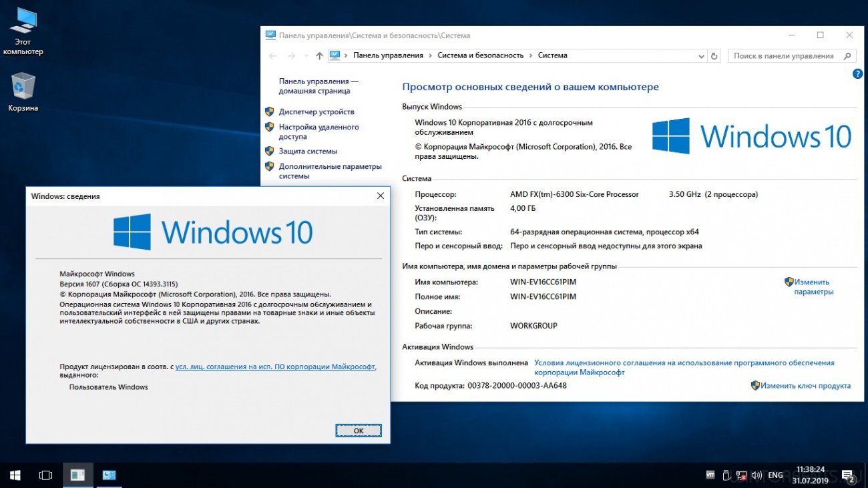The width and height of the screenshot is (868, 488).
Task: Select Панель управления in the breadcrumb
Action: coord(388,56)
